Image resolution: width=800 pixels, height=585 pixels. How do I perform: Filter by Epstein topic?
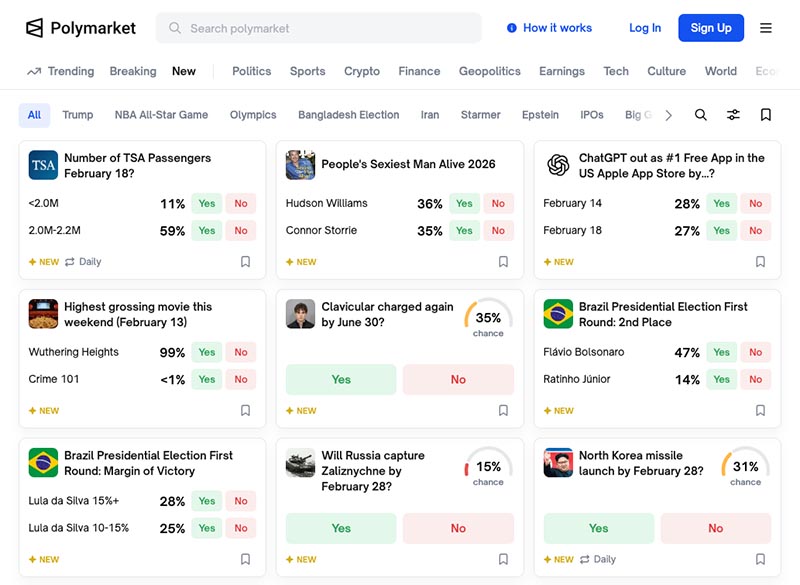click(540, 115)
